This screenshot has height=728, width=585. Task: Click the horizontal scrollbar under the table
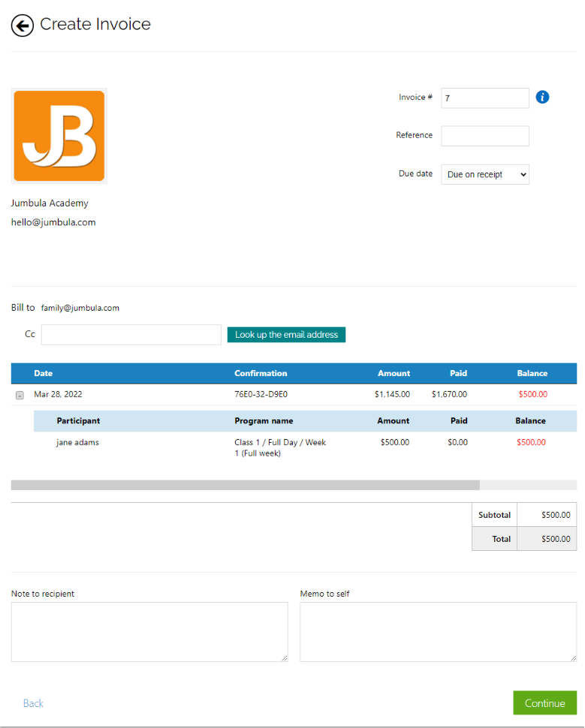pos(246,485)
